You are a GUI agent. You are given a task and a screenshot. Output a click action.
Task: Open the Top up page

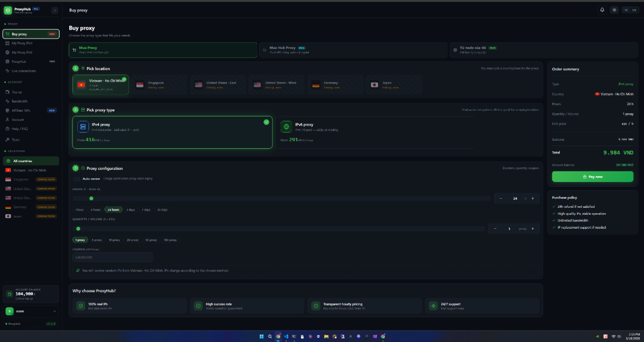coord(31,92)
